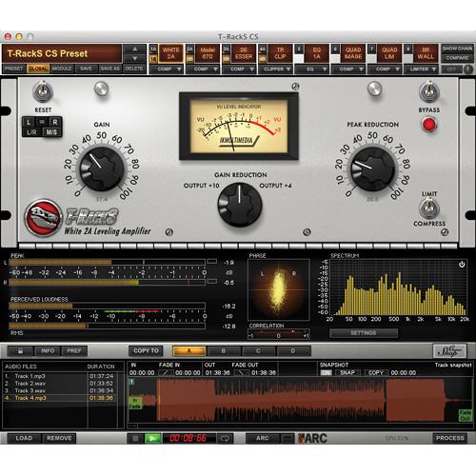This screenshot has width=476, height=476.
Task: Open COMP dropdown under QUAD IMAGE
Action: coord(348,69)
